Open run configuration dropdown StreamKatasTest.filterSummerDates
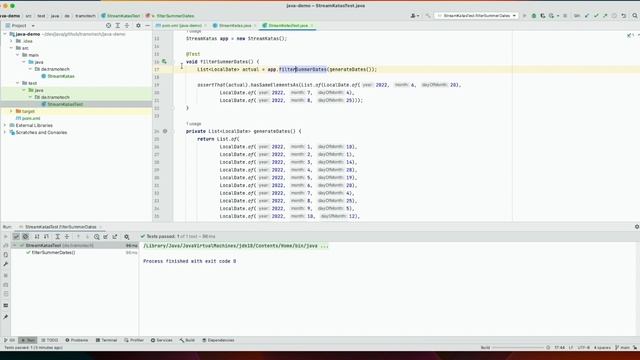Viewport: 640px width, 360px height. pyautogui.click(x=476, y=16)
